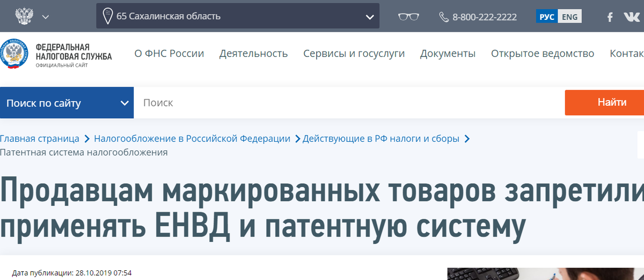Open the region dropdown 65 Сахалинская область

238,16
